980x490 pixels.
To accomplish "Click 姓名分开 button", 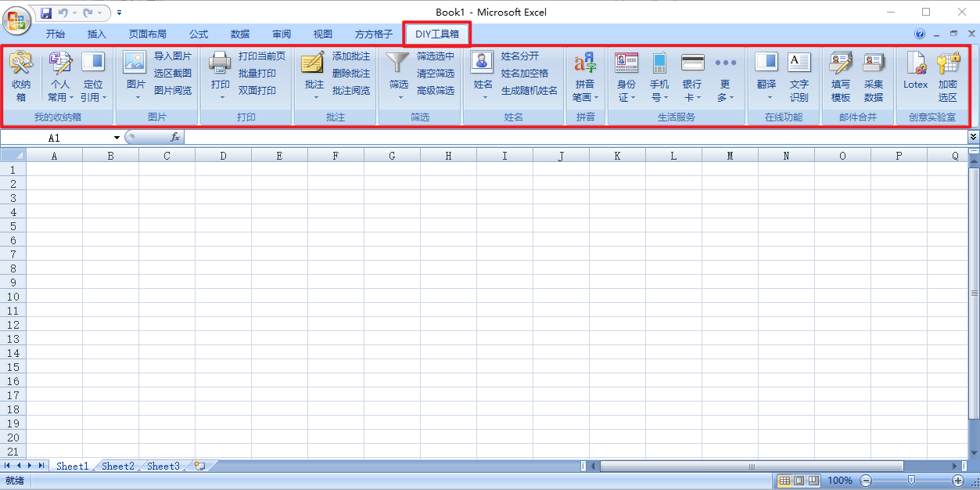I will (520, 56).
